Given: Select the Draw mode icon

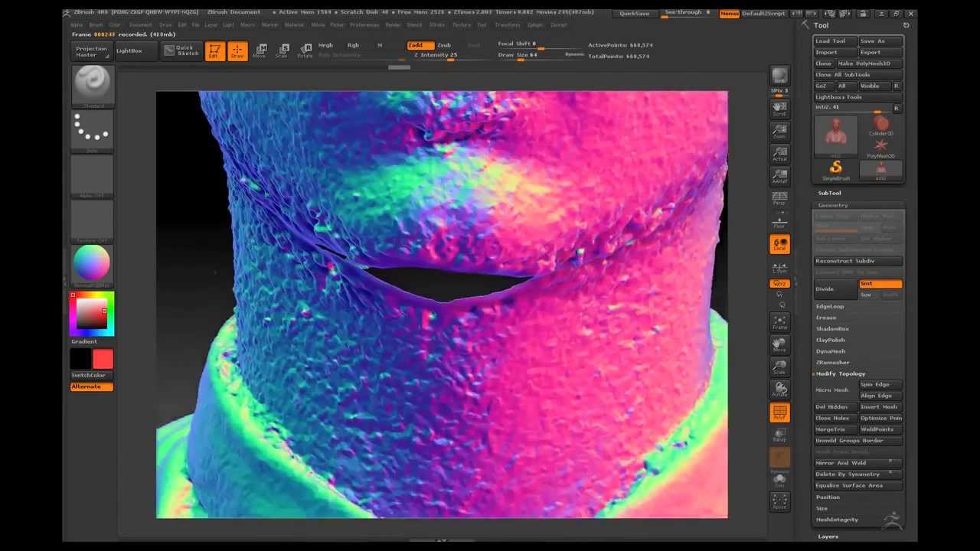Looking at the screenshot, I should [x=237, y=51].
